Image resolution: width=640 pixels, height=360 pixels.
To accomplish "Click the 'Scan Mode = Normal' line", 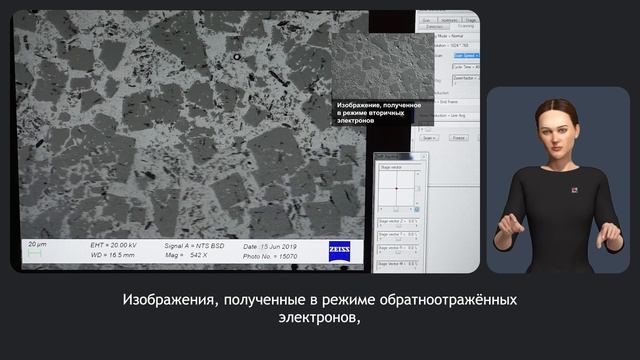I will [x=449, y=36].
